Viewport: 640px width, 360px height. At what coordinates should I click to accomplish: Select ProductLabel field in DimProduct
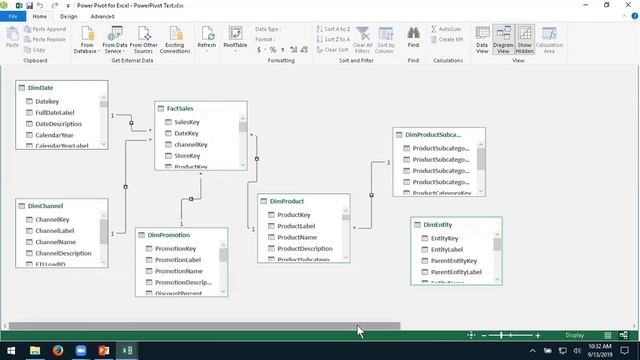[296, 226]
